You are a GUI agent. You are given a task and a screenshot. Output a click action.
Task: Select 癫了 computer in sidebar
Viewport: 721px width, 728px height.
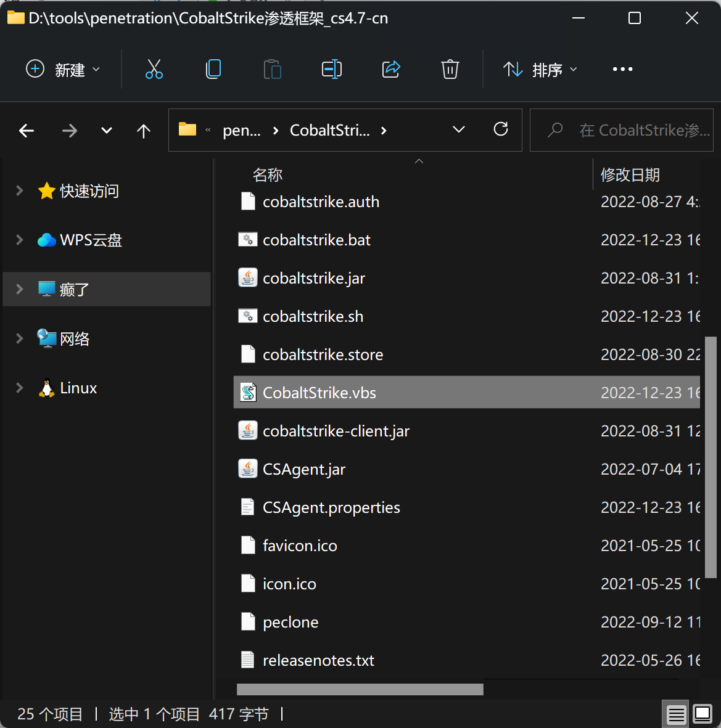coord(74,289)
